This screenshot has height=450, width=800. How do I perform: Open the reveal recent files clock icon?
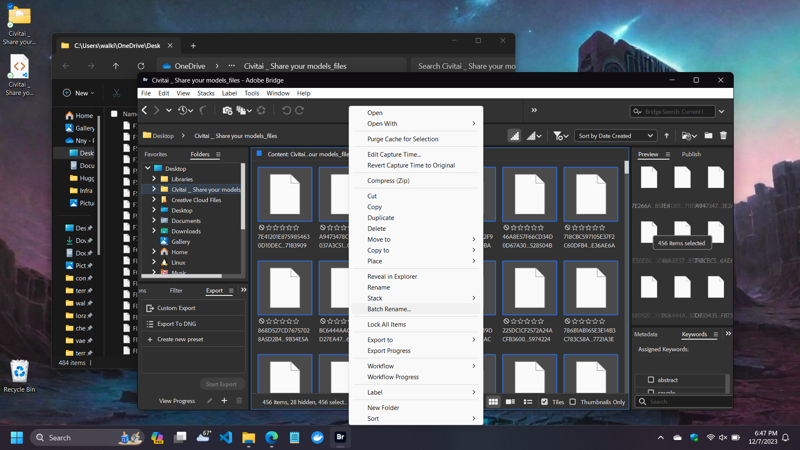point(185,110)
